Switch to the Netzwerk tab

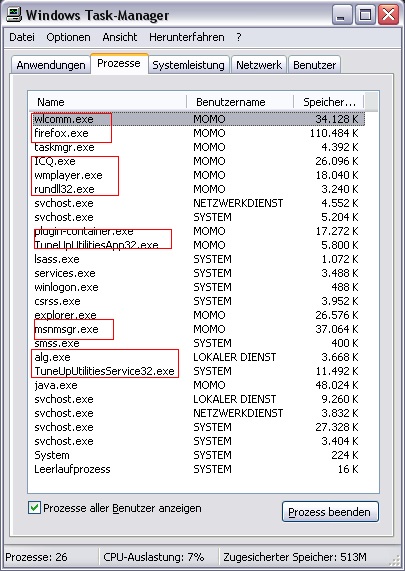click(259, 65)
